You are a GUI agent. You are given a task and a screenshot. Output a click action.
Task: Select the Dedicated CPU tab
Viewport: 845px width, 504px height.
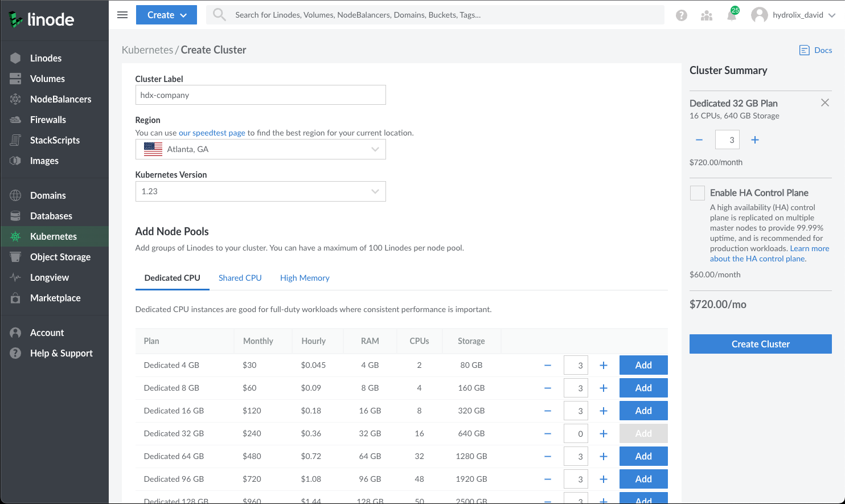click(x=173, y=278)
